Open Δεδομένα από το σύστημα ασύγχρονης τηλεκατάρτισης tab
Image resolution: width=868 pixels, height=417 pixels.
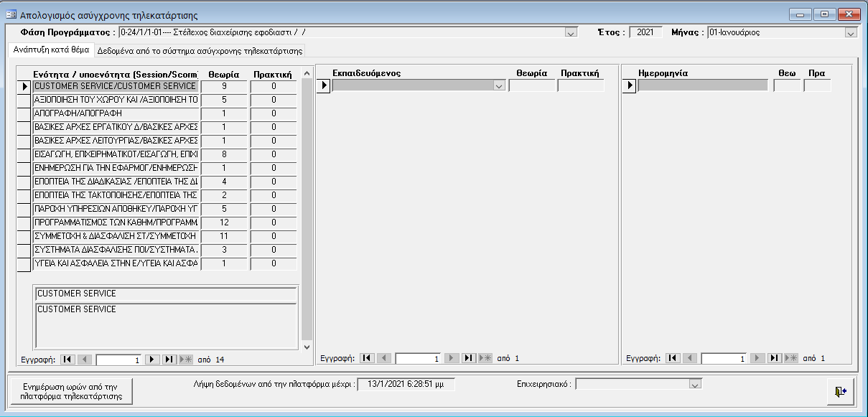click(x=200, y=51)
